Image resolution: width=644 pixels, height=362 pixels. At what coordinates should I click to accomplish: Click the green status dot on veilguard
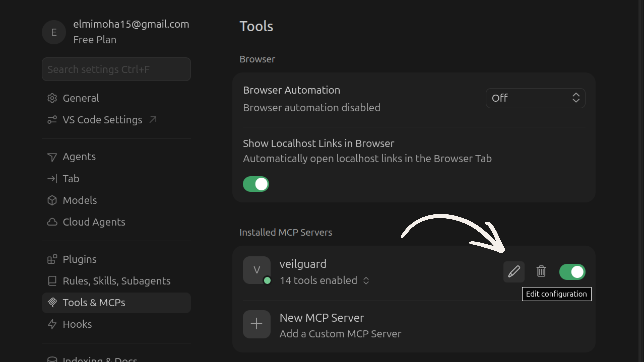[267, 281]
